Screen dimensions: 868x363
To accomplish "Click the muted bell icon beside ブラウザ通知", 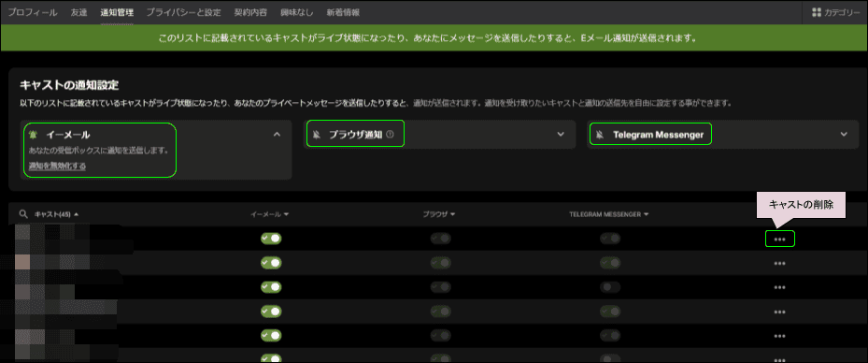I will tap(317, 134).
